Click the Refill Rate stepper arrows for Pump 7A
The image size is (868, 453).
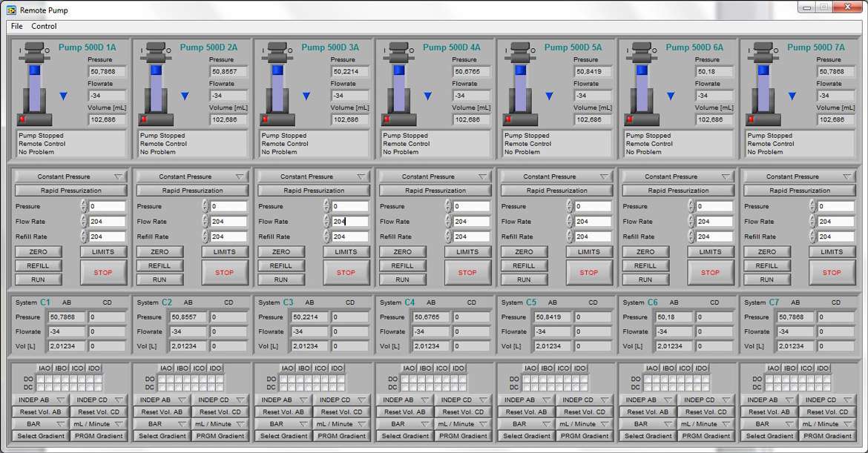pos(812,237)
